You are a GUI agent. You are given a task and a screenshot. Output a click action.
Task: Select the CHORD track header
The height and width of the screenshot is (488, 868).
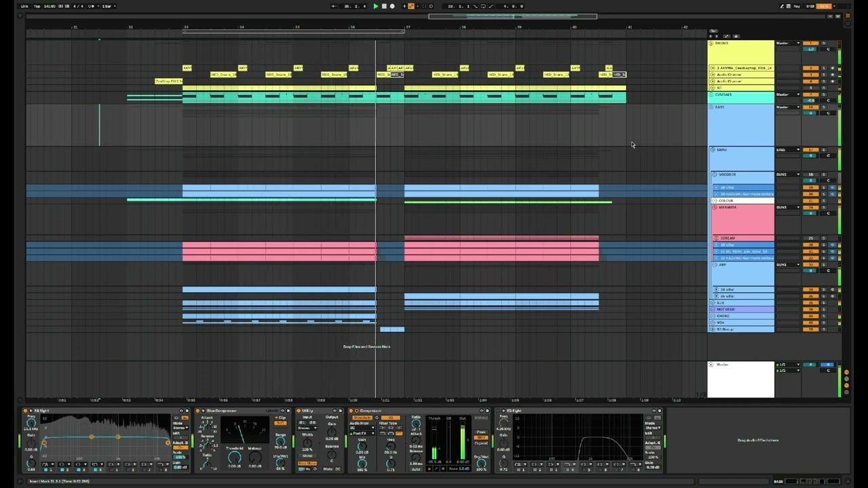point(742,316)
